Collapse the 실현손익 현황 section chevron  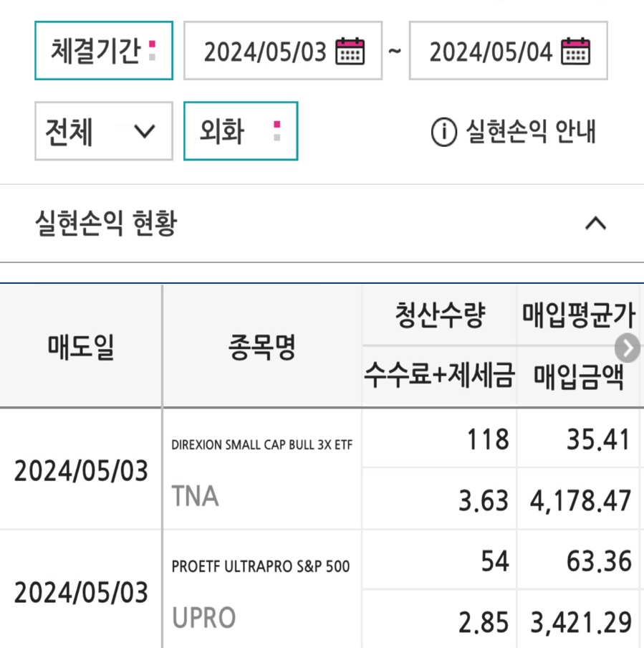(596, 223)
